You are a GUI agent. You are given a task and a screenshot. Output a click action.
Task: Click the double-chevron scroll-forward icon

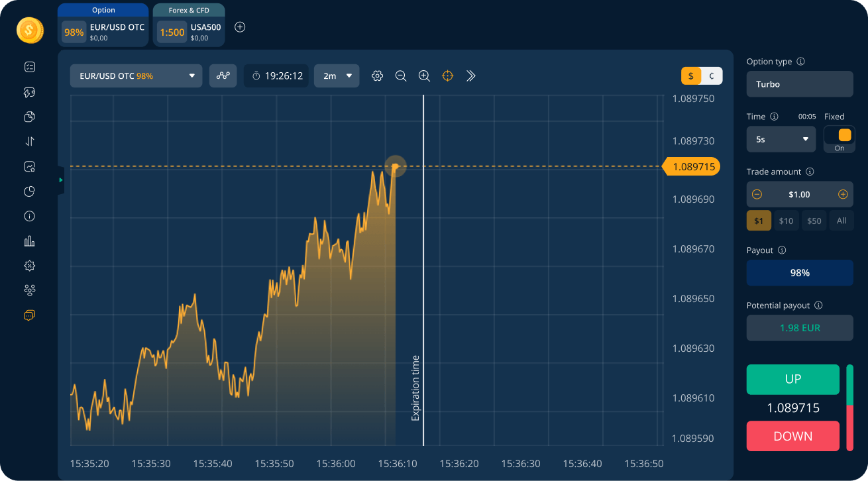[471, 76]
